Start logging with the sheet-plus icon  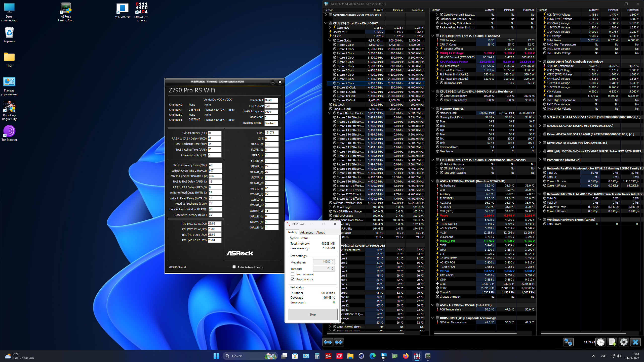(x=612, y=342)
